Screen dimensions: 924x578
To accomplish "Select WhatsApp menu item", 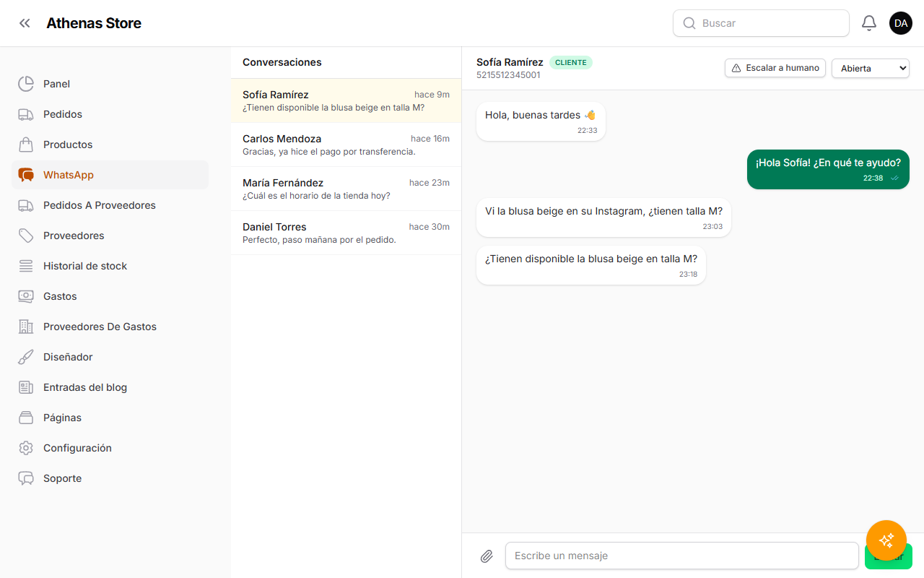I will (x=110, y=175).
